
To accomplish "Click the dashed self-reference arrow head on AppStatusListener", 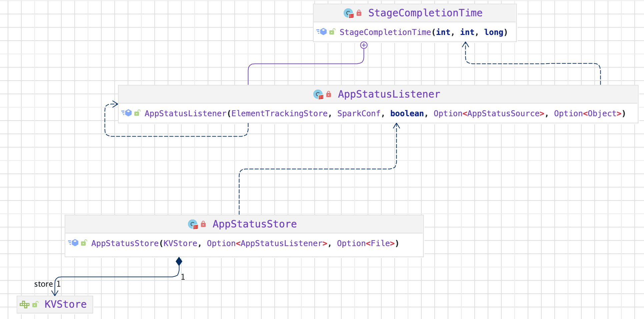I will pyautogui.click(x=115, y=104).
